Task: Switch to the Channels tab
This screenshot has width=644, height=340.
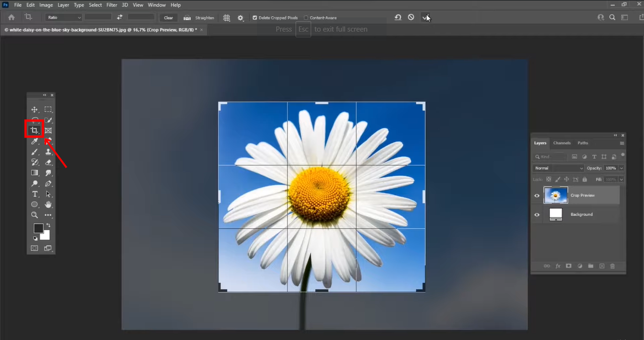Action: (561, 143)
